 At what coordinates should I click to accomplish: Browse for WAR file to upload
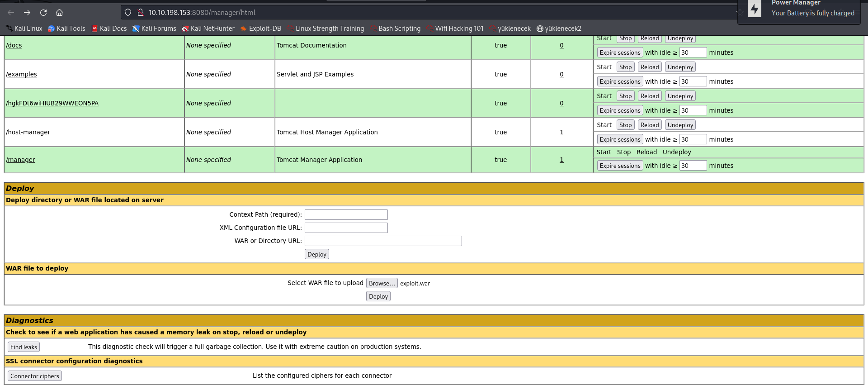pyautogui.click(x=382, y=283)
